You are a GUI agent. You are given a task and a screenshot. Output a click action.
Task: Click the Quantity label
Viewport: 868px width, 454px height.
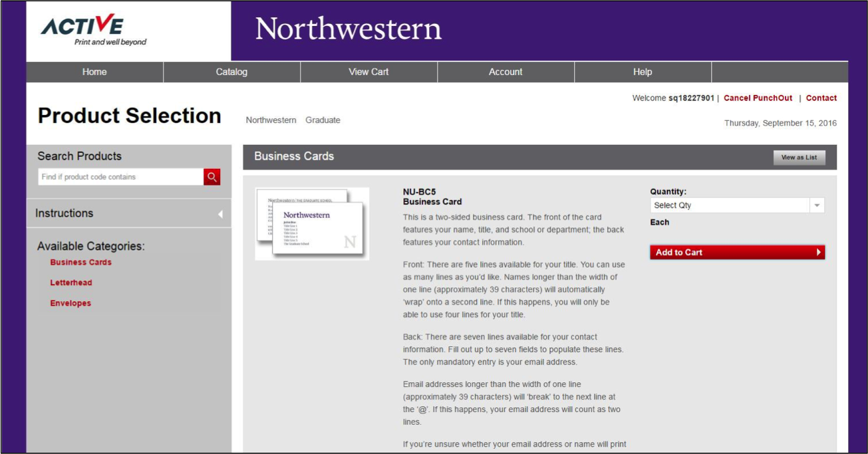(x=668, y=191)
